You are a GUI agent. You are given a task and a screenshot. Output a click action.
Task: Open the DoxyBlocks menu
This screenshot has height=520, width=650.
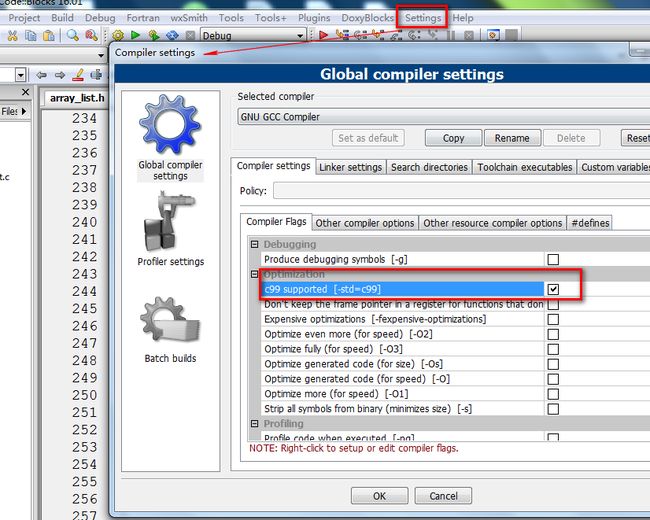coord(367,18)
